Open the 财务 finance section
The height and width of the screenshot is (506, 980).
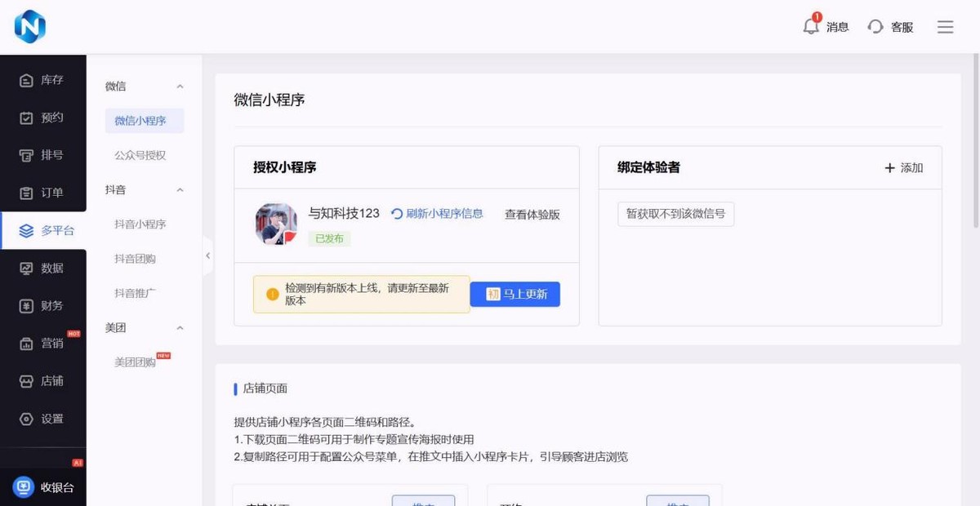[x=42, y=305]
